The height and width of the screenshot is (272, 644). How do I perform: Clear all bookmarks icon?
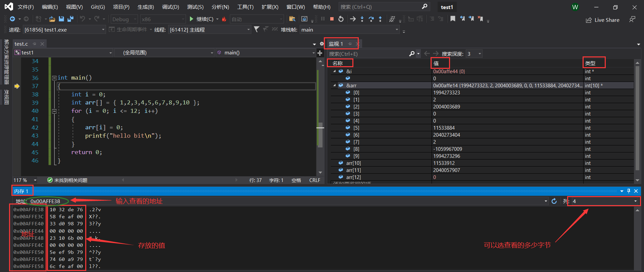[481, 19]
